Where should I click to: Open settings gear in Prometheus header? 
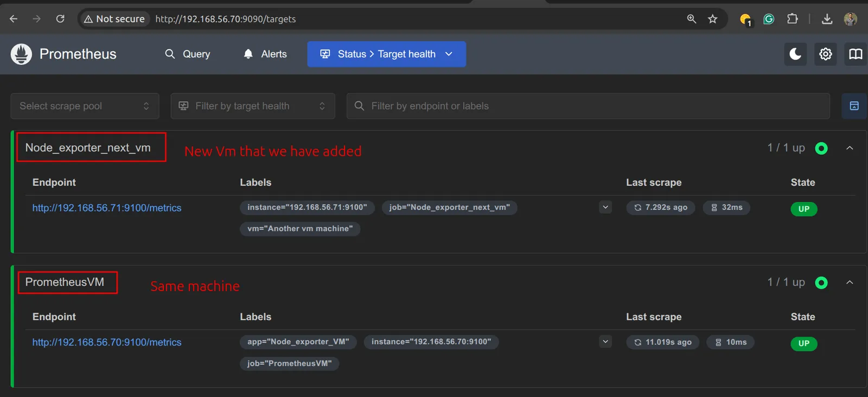(826, 54)
